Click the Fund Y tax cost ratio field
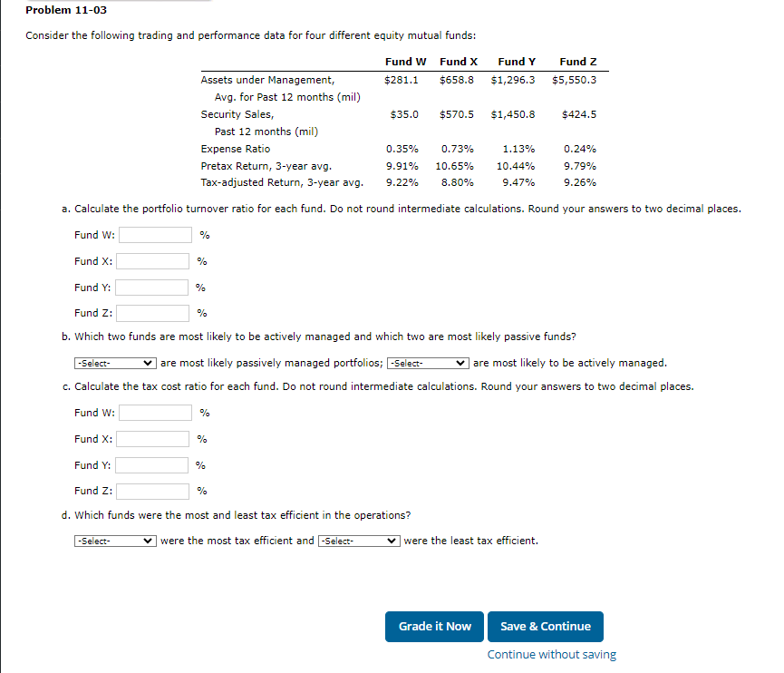784x673 pixels. pos(154,464)
